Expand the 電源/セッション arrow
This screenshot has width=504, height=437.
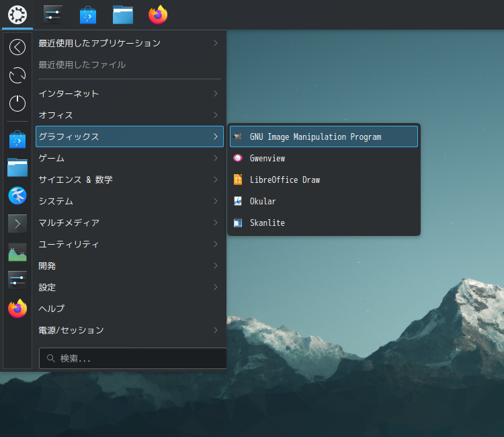(x=216, y=330)
